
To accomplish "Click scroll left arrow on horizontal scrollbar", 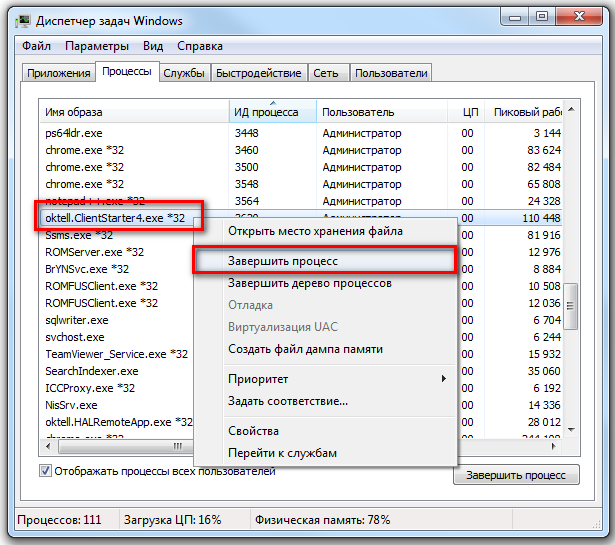I will point(47,446).
